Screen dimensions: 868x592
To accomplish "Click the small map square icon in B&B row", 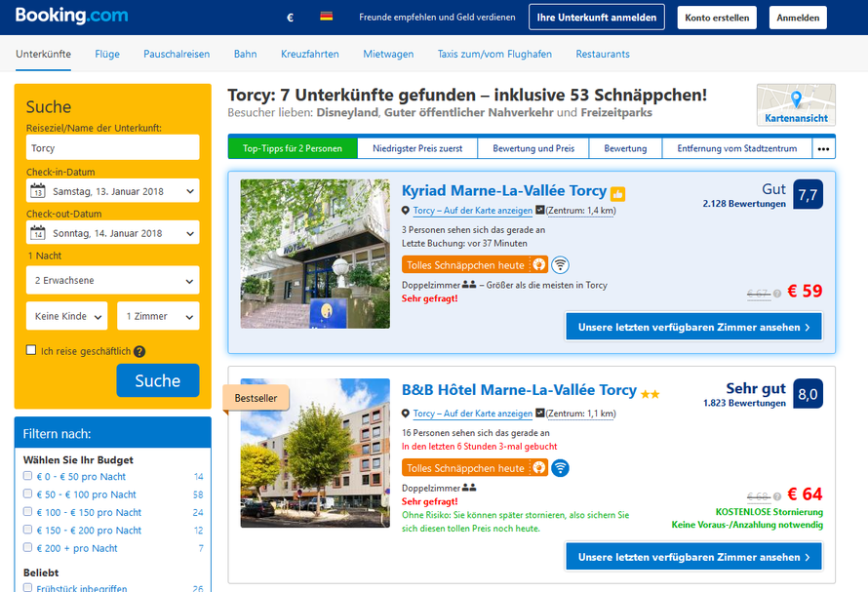I will pos(540,414).
